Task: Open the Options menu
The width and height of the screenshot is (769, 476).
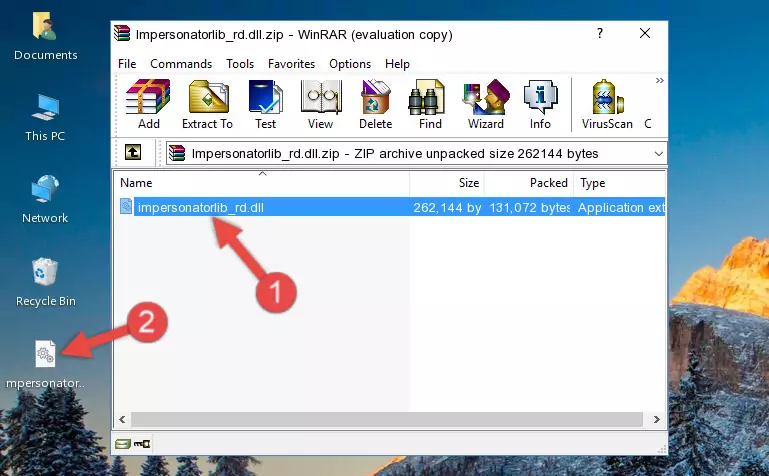Action: (350, 64)
